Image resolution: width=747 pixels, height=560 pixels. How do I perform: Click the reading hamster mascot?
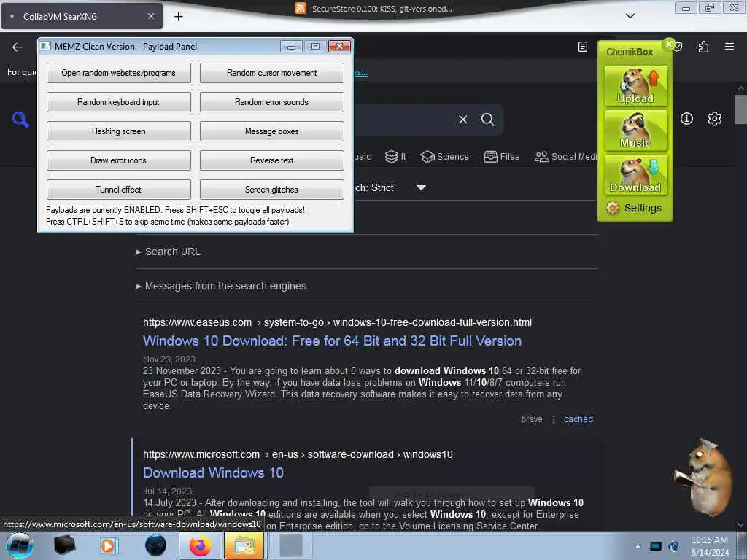[x=705, y=478]
